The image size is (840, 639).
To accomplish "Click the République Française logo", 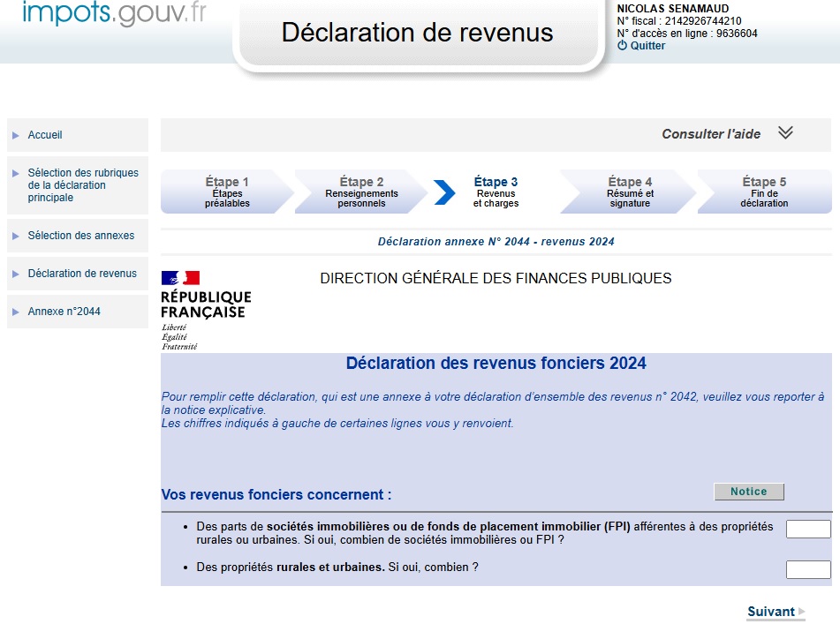I will pos(206,310).
